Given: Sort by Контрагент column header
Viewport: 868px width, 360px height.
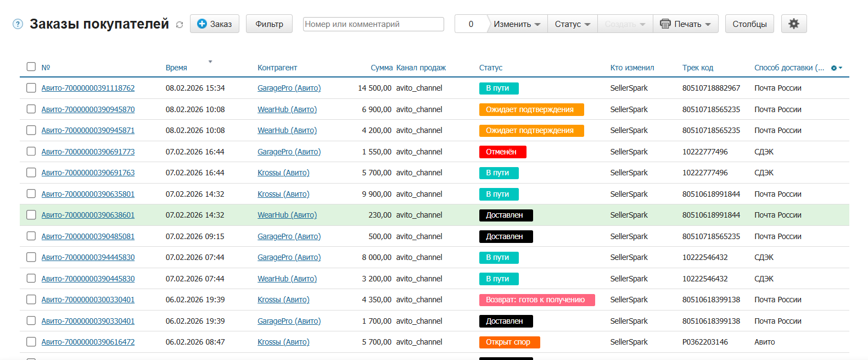Looking at the screenshot, I should (x=277, y=68).
